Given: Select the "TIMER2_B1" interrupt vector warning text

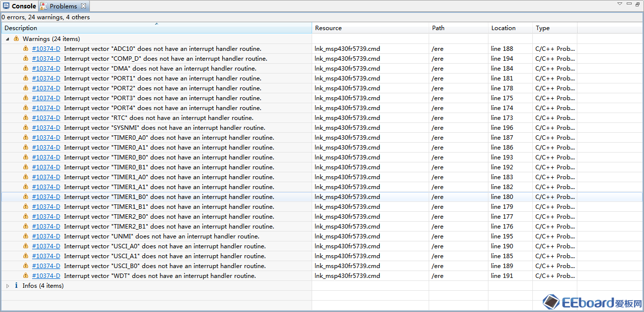Looking at the screenshot, I should point(169,226).
